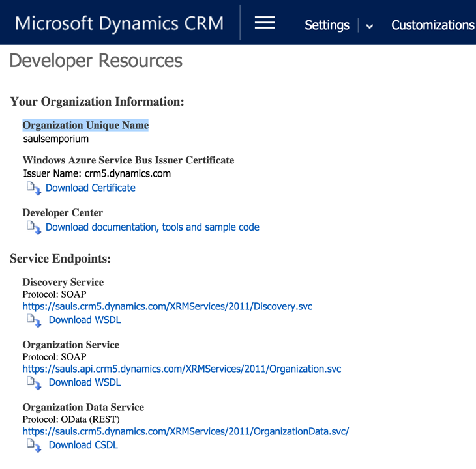Open the Discovery.svc endpoint URL
476x469 pixels.
pyautogui.click(x=168, y=306)
